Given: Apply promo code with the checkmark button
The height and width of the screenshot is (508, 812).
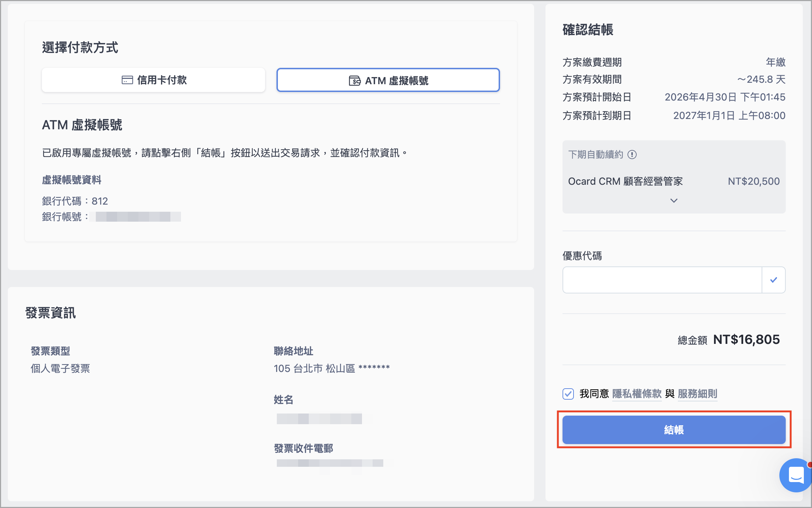Looking at the screenshot, I should click(x=774, y=280).
